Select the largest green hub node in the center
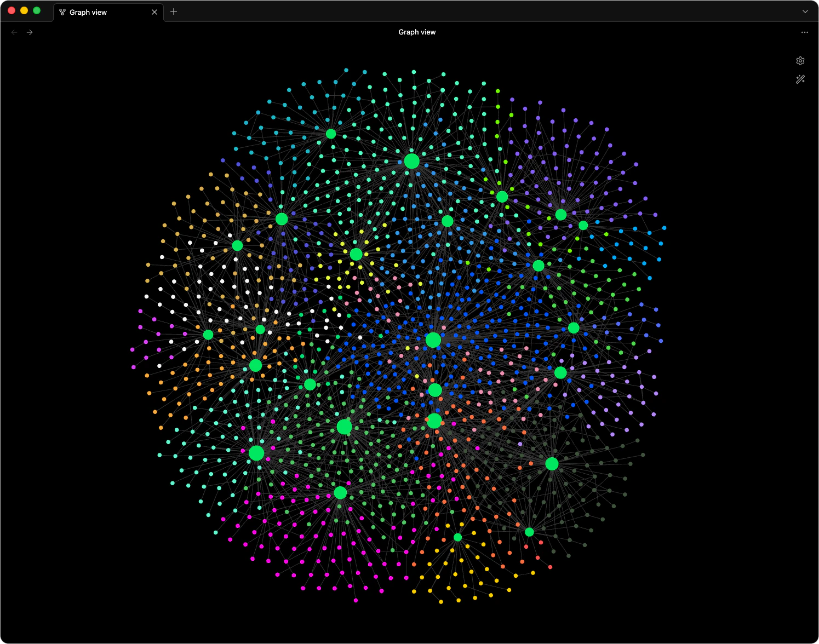The height and width of the screenshot is (644, 819). (x=433, y=340)
